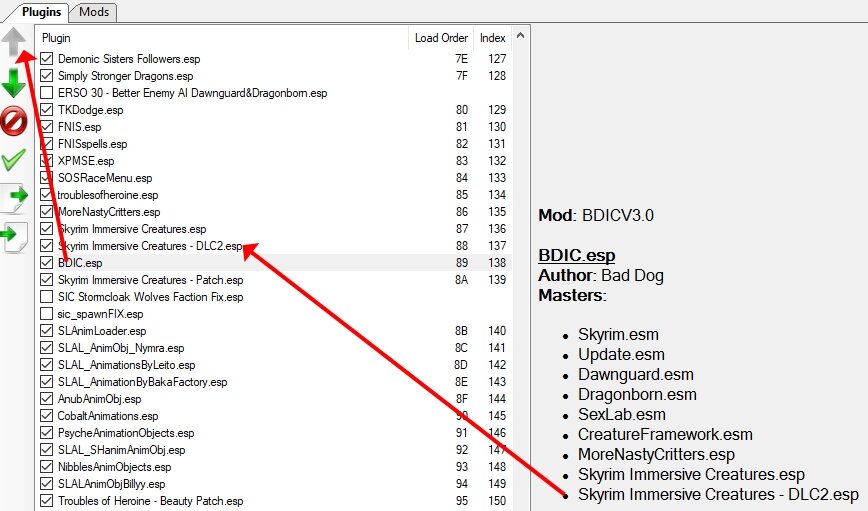Select SLAL_SHanimAnimObj.esp plugin

(274, 450)
